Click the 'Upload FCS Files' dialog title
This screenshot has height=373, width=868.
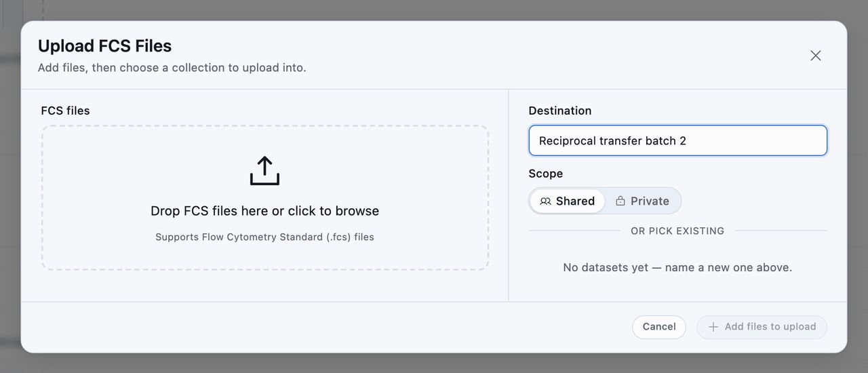(x=104, y=46)
